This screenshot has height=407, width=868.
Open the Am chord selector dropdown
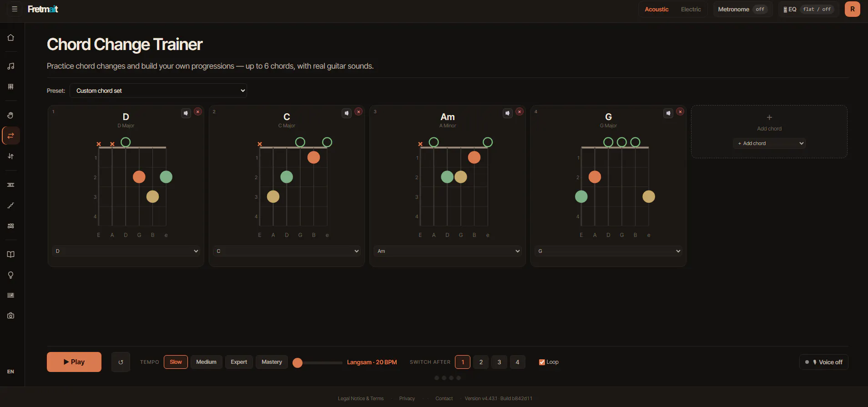tap(448, 251)
